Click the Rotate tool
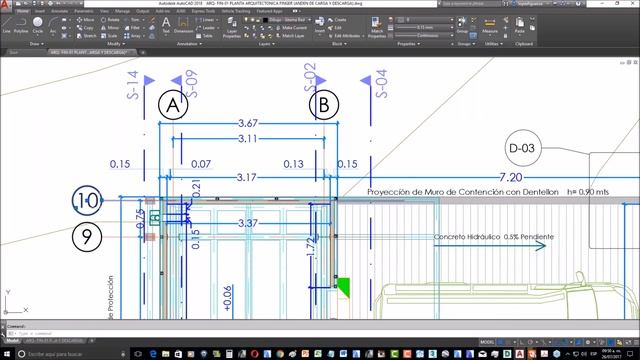 click(110, 20)
